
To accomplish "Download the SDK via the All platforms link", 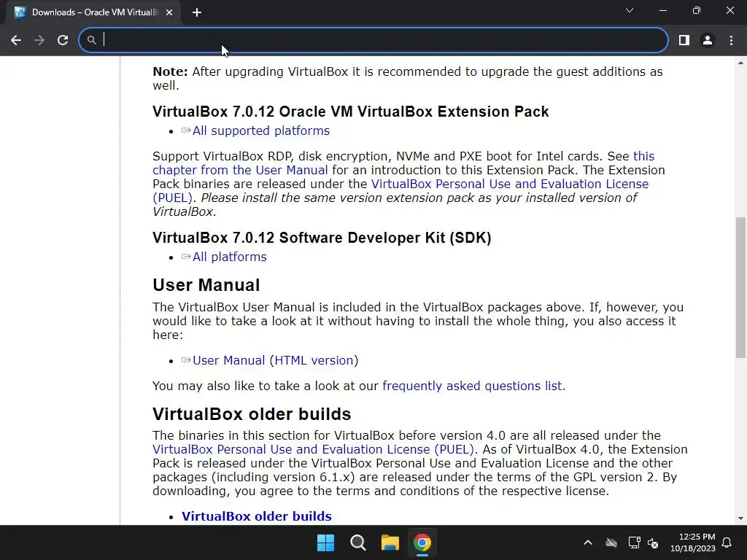I will [x=230, y=257].
